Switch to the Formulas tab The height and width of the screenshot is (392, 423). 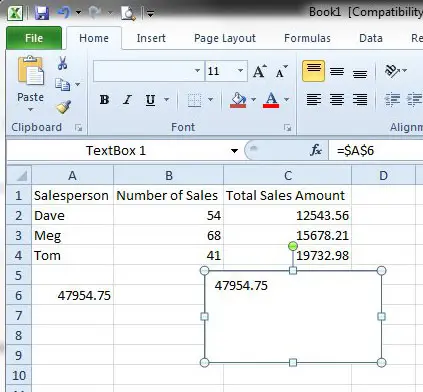click(307, 38)
